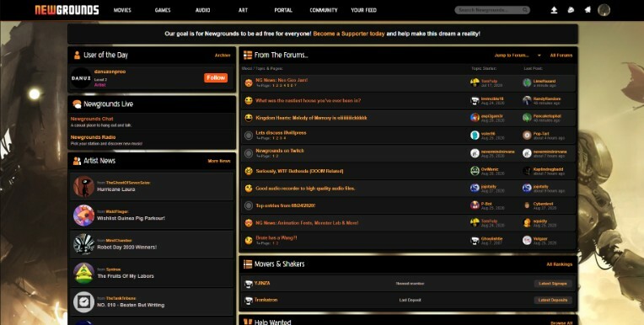Open the 'Lets discuss lilwillpress' topic
This screenshot has width=644, height=325.
281,133
